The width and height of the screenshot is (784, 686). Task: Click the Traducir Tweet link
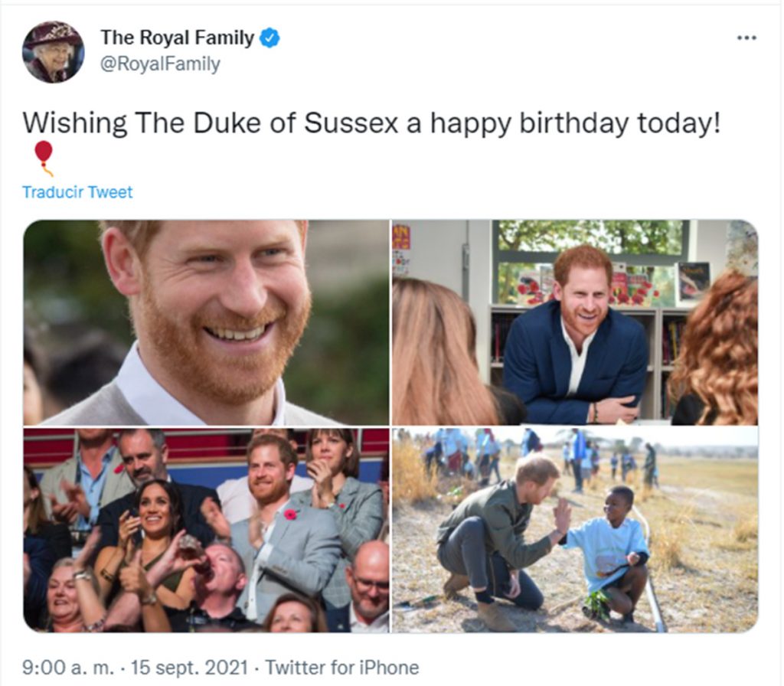(x=77, y=192)
